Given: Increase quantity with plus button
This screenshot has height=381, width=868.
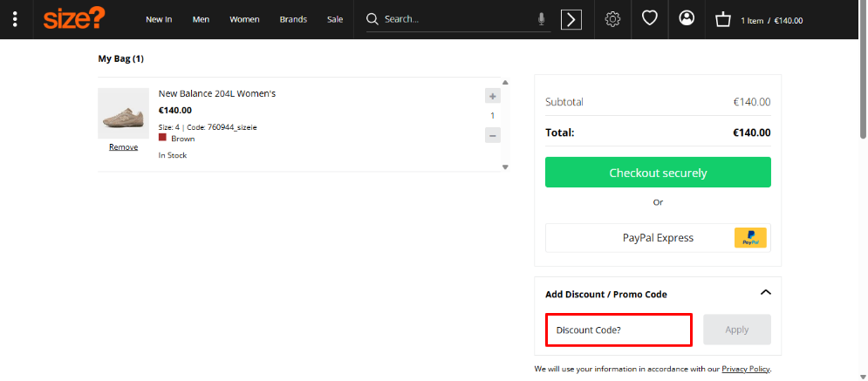Looking at the screenshot, I should coord(493,96).
